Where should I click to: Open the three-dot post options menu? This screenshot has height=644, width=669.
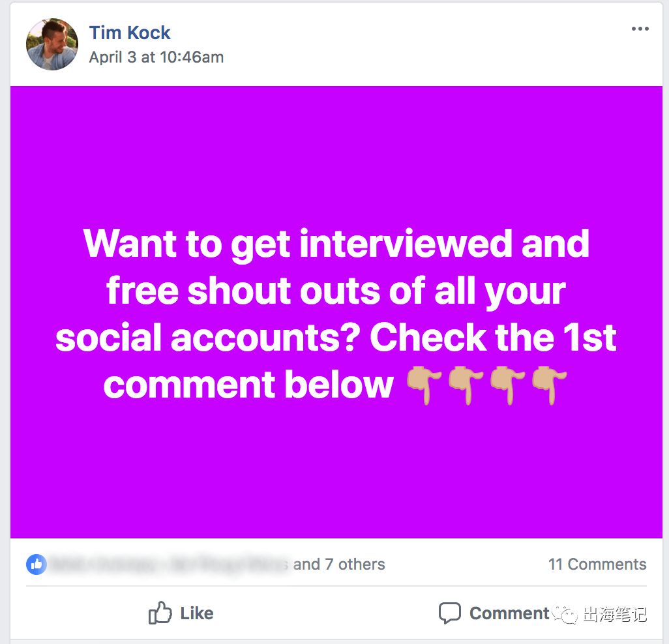pyautogui.click(x=640, y=29)
